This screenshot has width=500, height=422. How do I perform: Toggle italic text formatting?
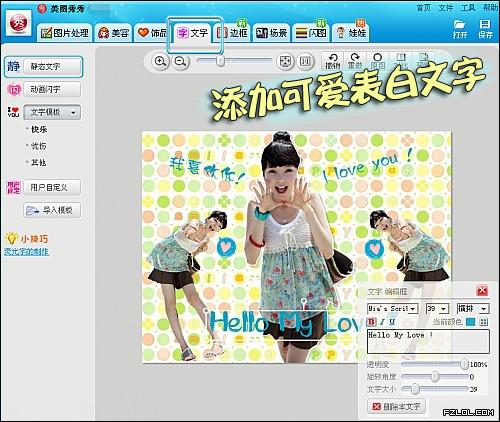click(x=382, y=322)
